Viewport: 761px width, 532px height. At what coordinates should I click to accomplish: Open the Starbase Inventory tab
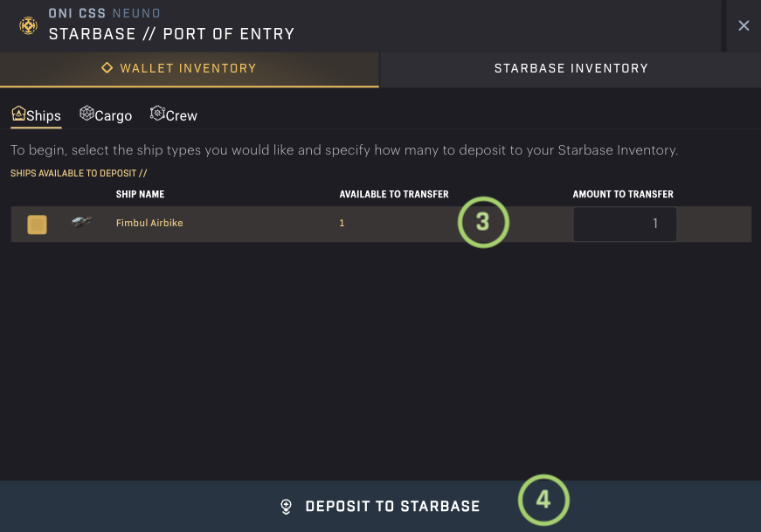tap(571, 68)
